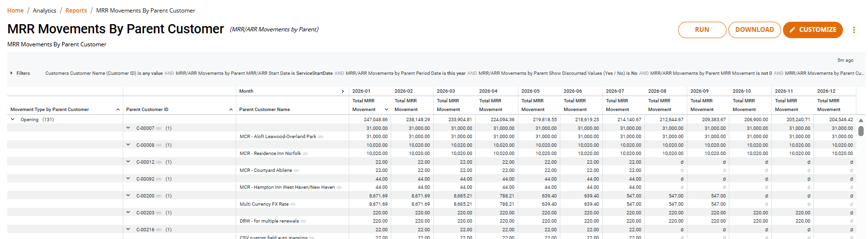Collapse the C-00008 customer row

(x=128, y=145)
